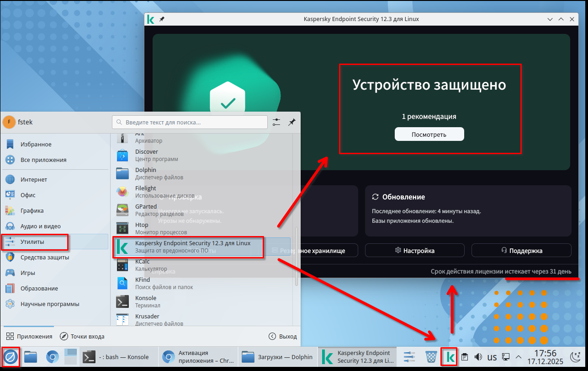Click the Поддержка button
This screenshot has width=588, height=371.
coord(521,250)
